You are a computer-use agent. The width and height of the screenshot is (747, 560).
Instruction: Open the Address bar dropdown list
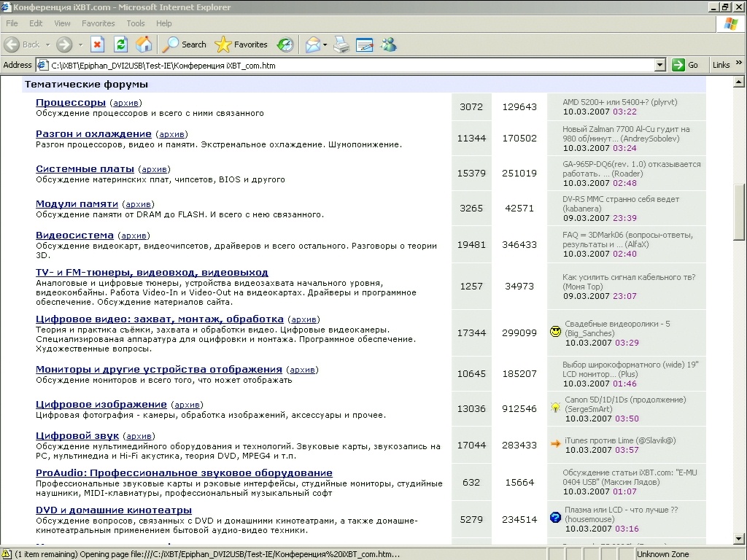(x=660, y=65)
